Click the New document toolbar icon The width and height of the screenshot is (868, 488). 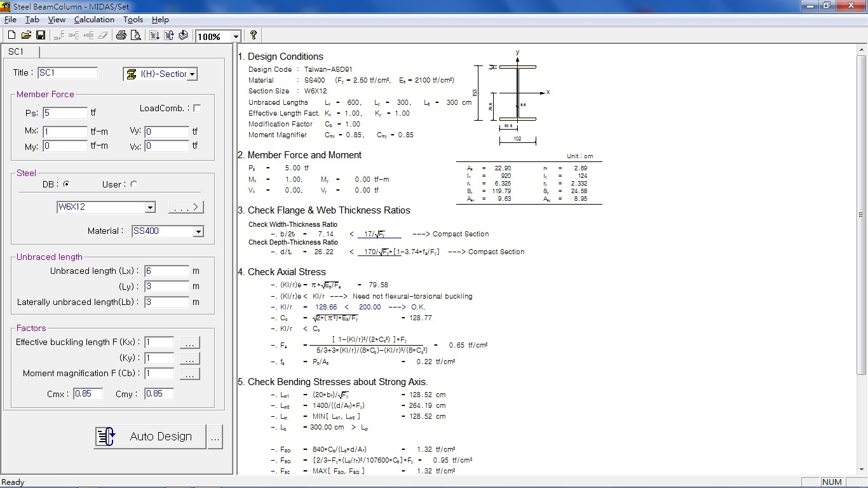[11, 36]
